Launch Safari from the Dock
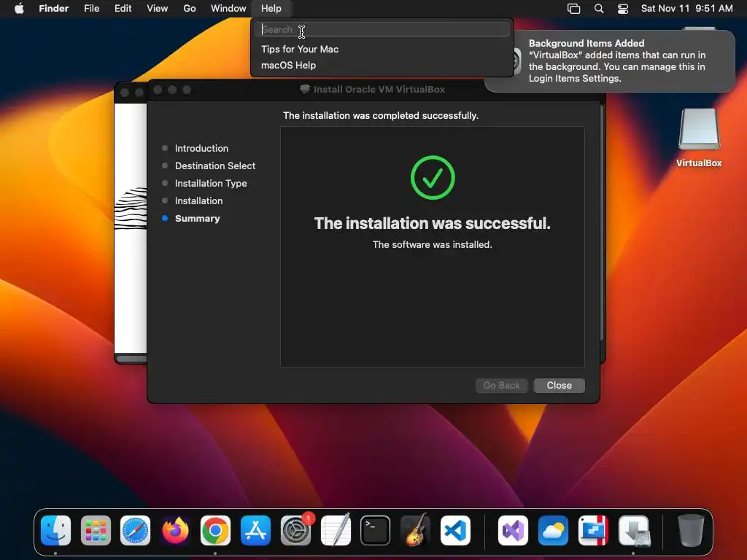 click(135, 530)
